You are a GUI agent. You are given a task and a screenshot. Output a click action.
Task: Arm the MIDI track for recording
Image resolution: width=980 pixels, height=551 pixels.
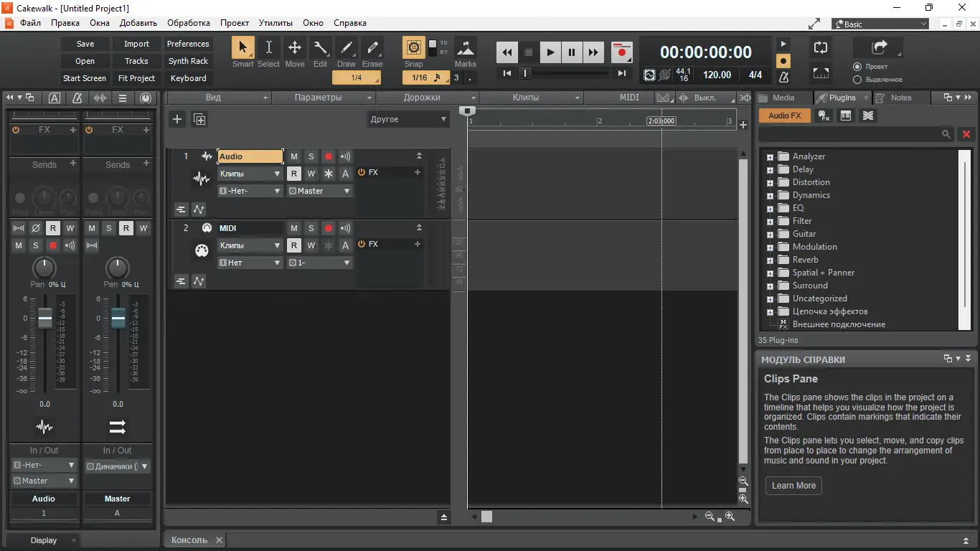(x=329, y=228)
